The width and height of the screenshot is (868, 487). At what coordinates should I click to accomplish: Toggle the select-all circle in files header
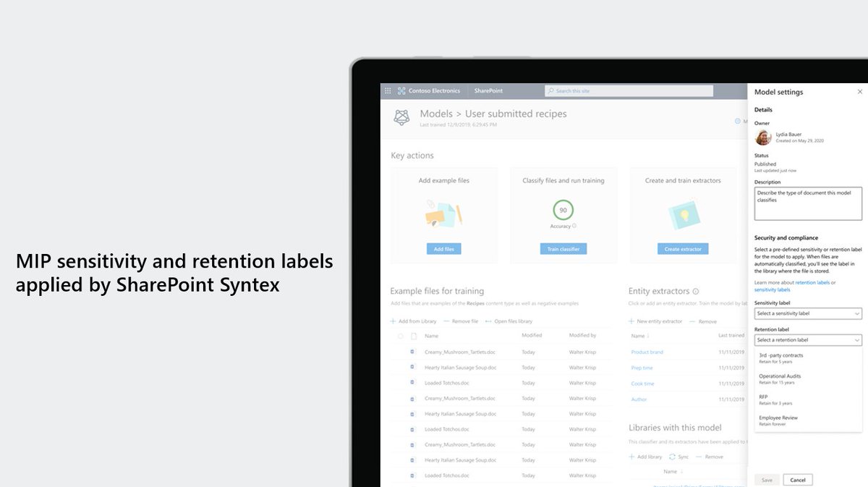400,336
